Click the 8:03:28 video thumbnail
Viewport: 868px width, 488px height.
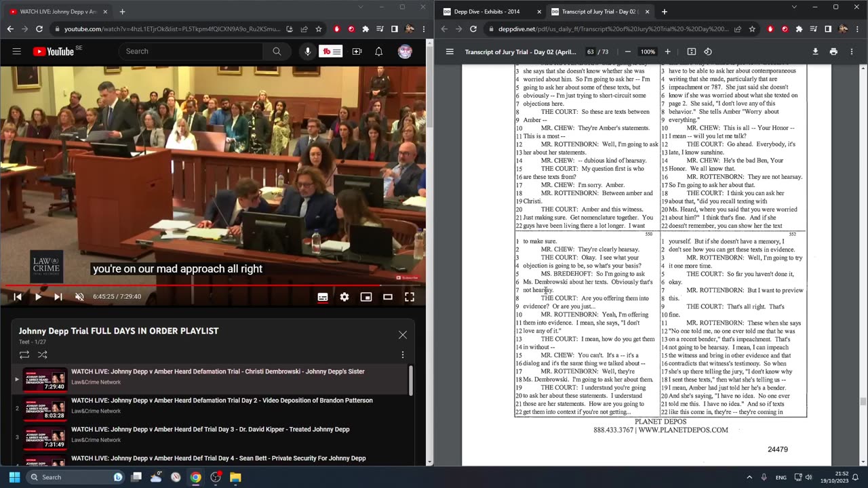(45, 408)
